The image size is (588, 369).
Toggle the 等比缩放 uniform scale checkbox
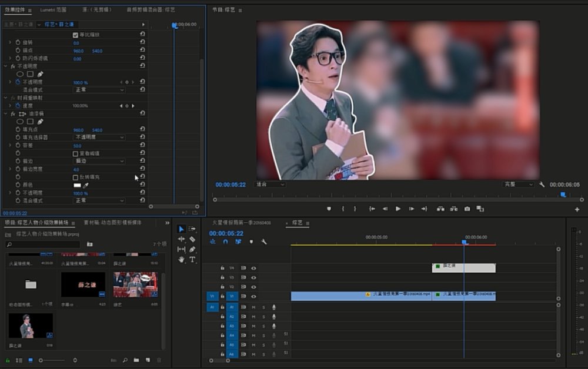[75, 35]
